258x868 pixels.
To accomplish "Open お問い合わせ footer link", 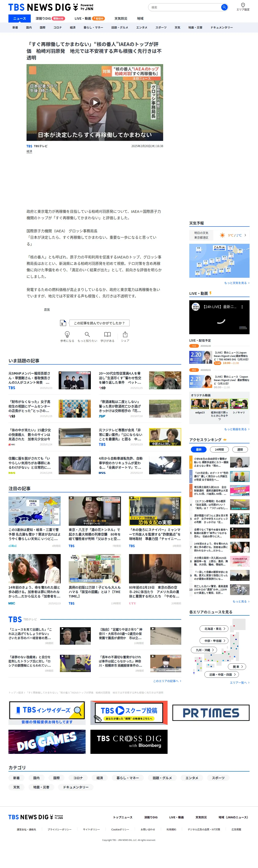I will pos(148,830).
